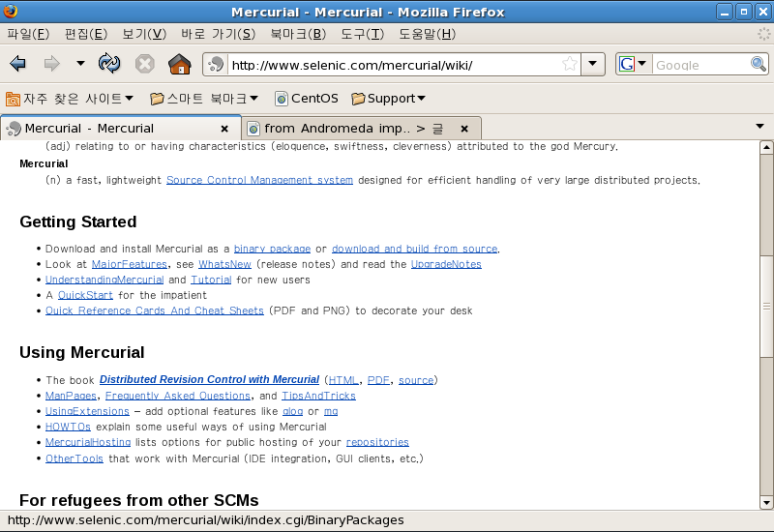This screenshot has width=774, height=532.
Task: Open the MercurialHosting link
Action: point(88,442)
